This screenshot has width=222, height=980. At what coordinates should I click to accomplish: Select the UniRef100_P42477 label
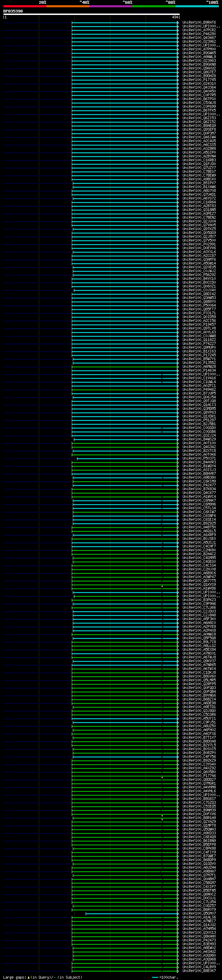click(199, 485)
